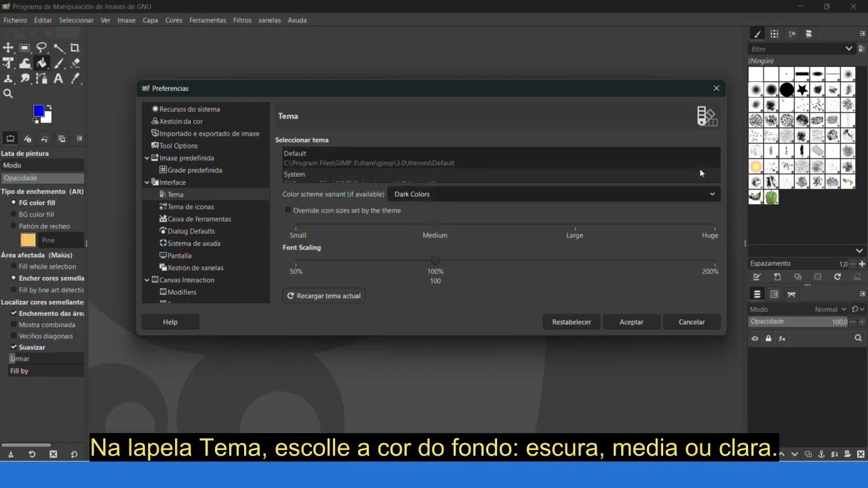Screen dimensions: 868x488
Task: Click the edit brush icon under brushes
Action: point(757,277)
